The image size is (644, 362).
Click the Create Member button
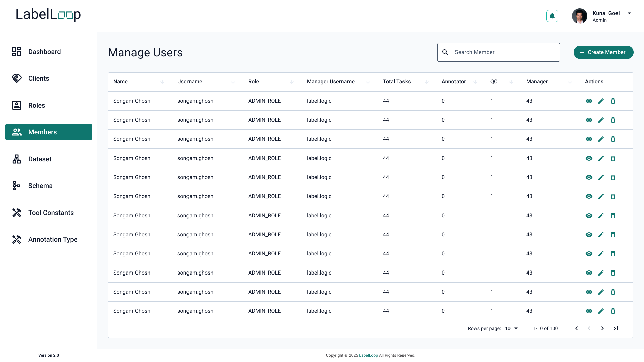(603, 52)
